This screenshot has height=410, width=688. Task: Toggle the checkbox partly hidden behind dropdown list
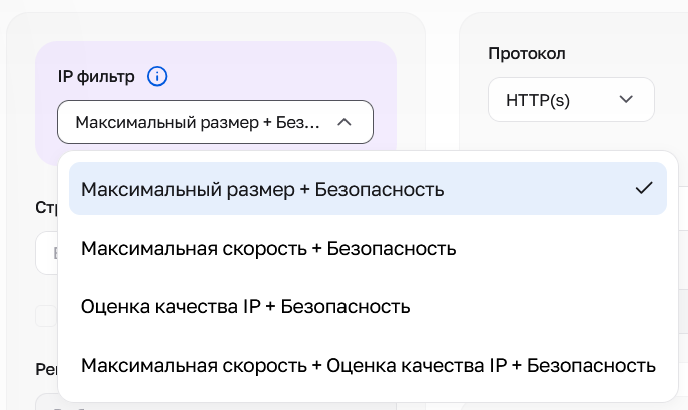(x=46, y=316)
